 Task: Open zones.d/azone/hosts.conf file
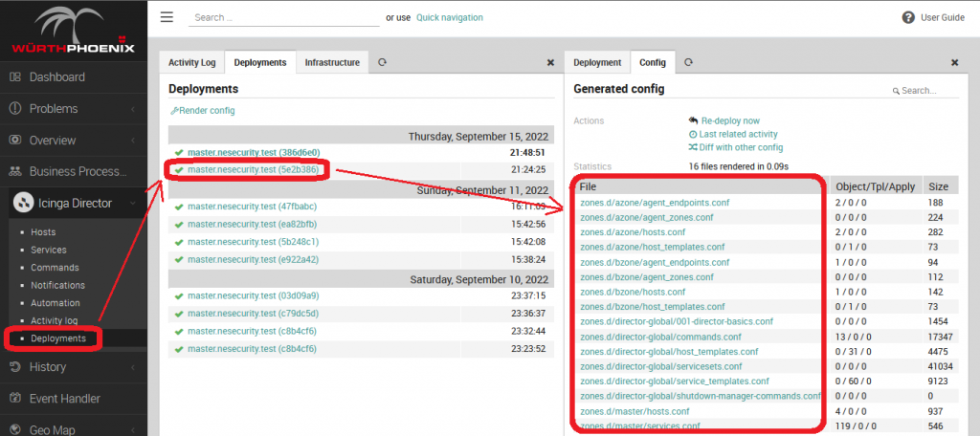(633, 232)
